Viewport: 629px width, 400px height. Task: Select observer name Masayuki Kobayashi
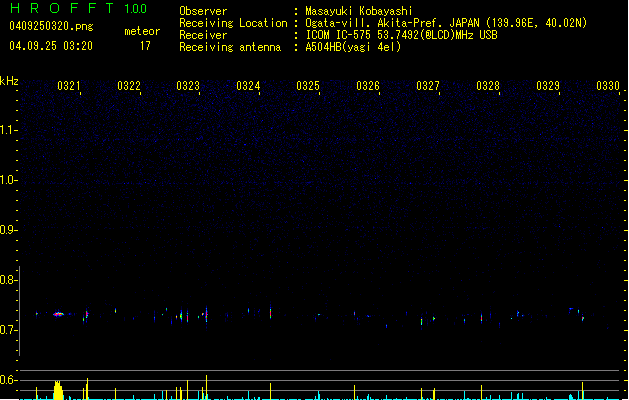coord(359,11)
